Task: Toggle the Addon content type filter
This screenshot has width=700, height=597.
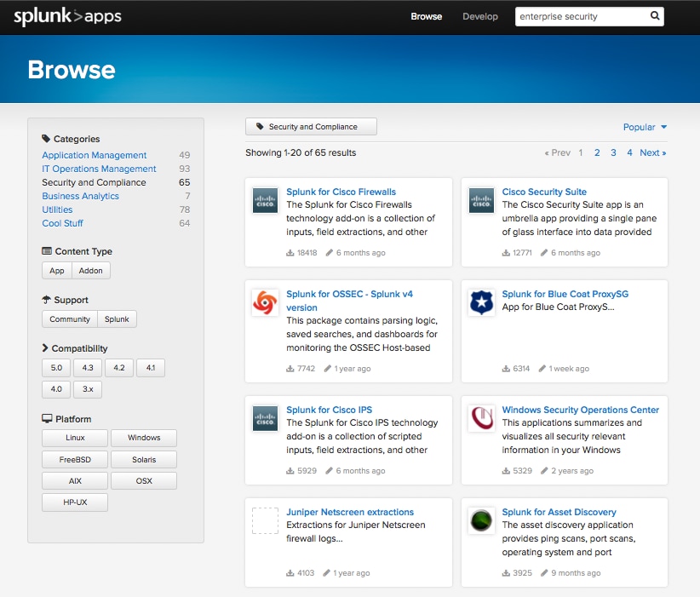Action: [90, 271]
